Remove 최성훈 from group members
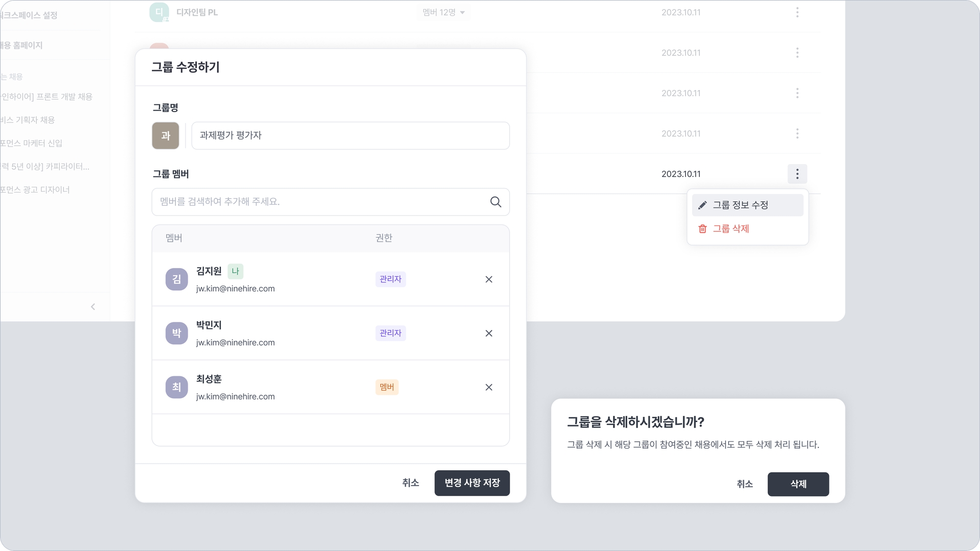Image resolution: width=980 pixels, height=551 pixels. 489,387
